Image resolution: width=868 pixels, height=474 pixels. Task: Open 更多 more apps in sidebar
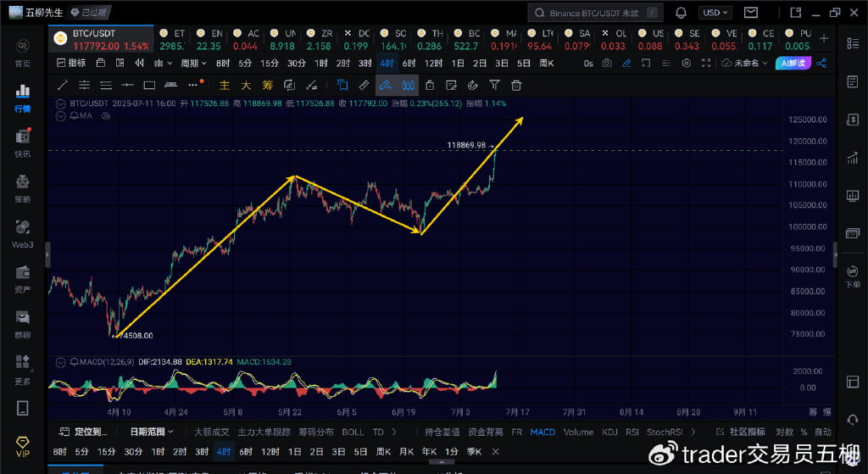pos(23,370)
